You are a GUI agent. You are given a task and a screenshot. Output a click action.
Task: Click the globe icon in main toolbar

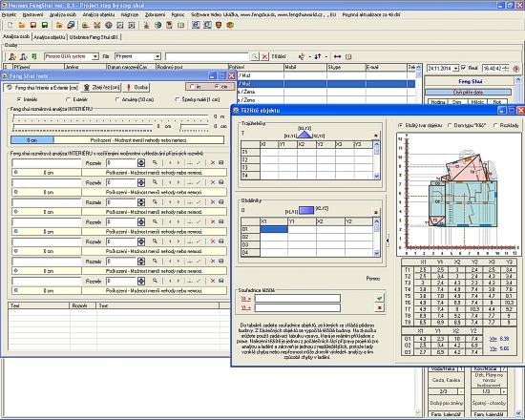157,25
